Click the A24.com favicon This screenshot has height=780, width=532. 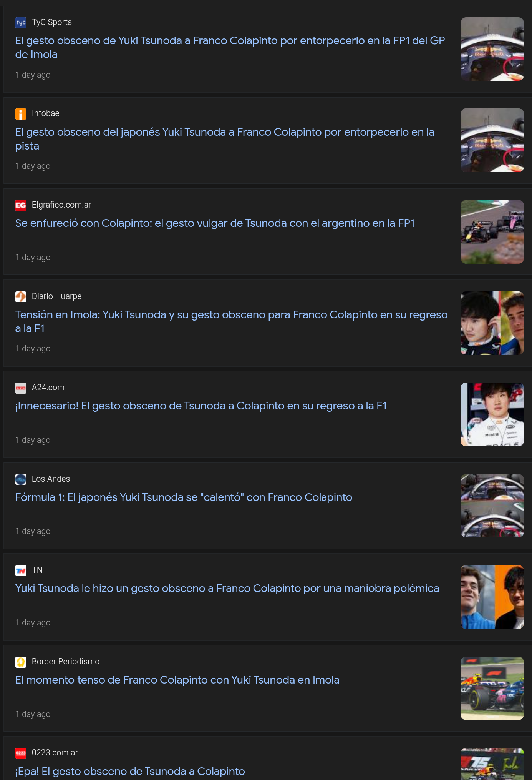(21, 388)
